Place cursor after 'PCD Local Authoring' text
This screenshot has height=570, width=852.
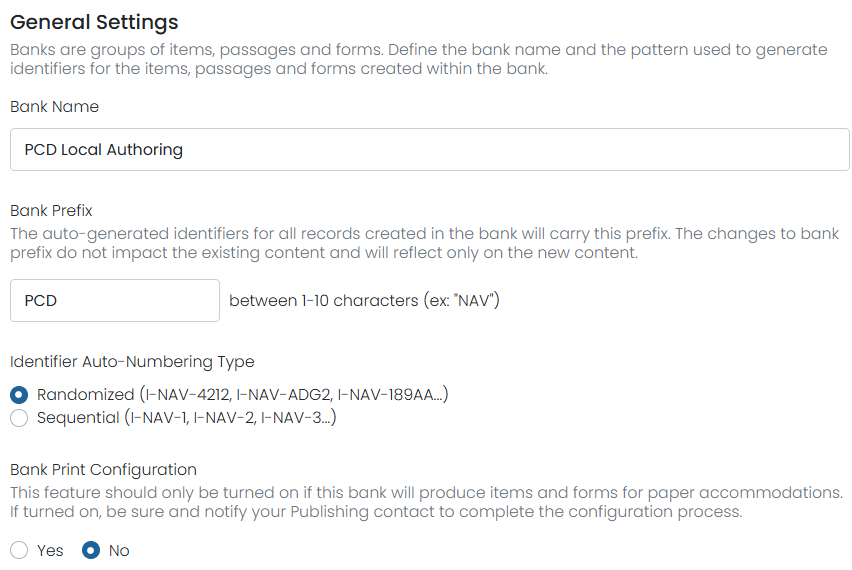coord(185,149)
